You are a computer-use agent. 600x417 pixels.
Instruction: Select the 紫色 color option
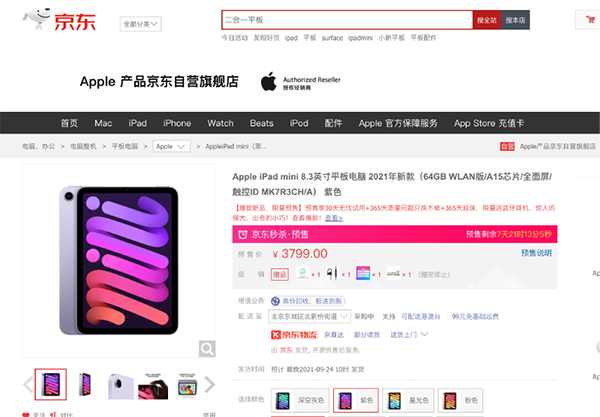pos(356,400)
